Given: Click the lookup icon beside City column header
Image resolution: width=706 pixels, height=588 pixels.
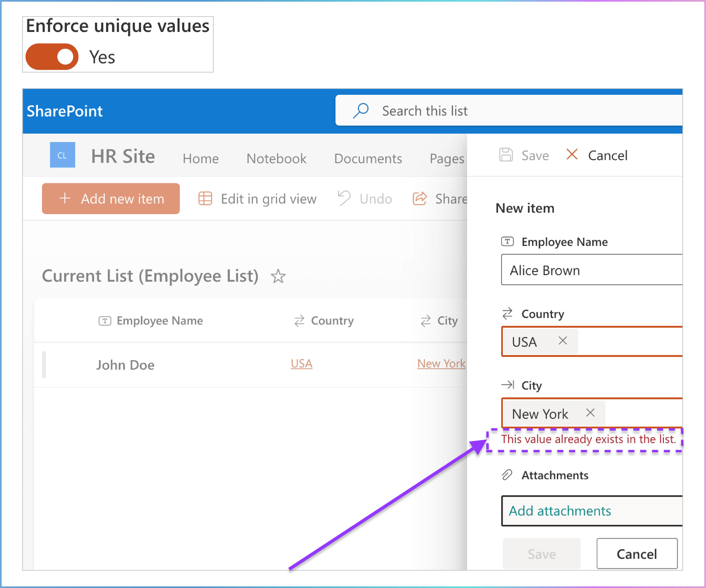Looking at the screenshot, I should click(x=426, y=321).
